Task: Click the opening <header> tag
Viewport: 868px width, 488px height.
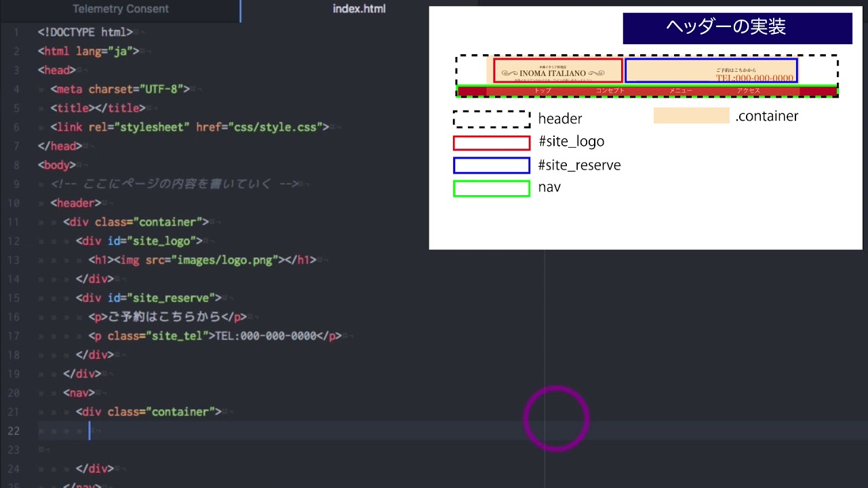Action: pos(76,203)
